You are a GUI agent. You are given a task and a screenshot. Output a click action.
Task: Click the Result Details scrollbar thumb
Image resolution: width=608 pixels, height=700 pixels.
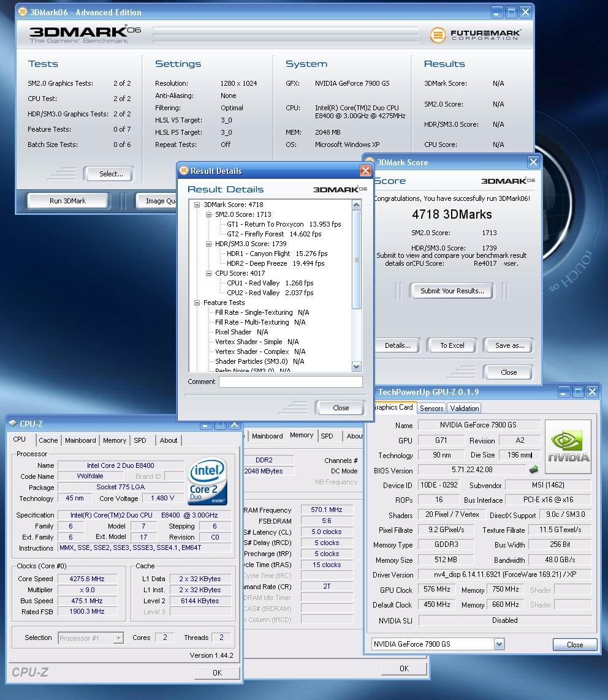[356, 260]
